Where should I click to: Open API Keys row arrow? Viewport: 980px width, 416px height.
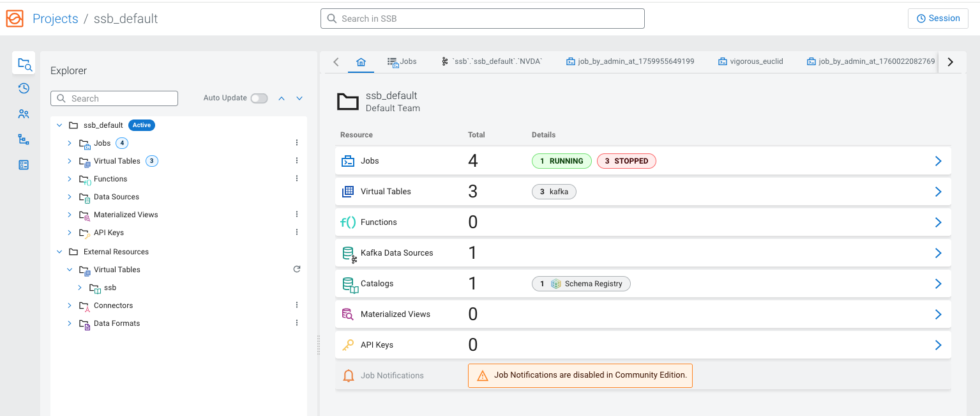pos(938,345)
